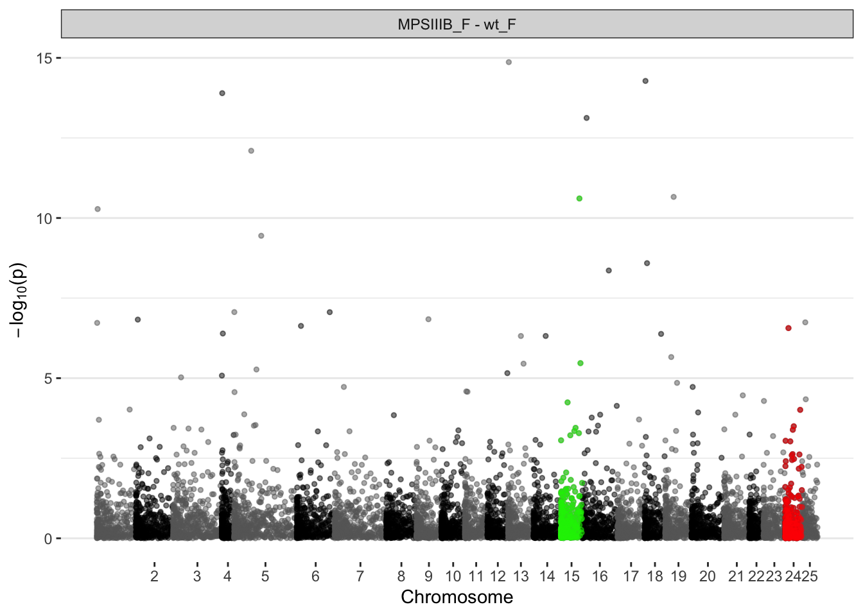Screen dimensions: 863x616
Task: Click the y-axis tick label 10
Action: coord(44,218)
